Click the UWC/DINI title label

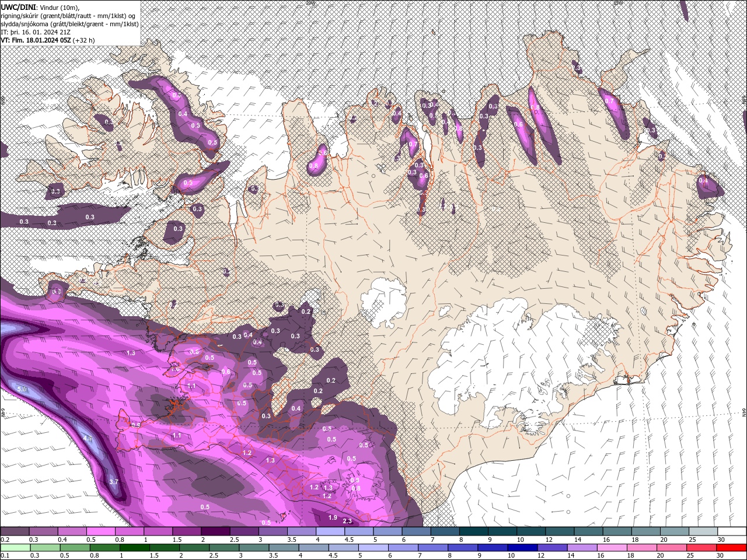pos(18,7)
